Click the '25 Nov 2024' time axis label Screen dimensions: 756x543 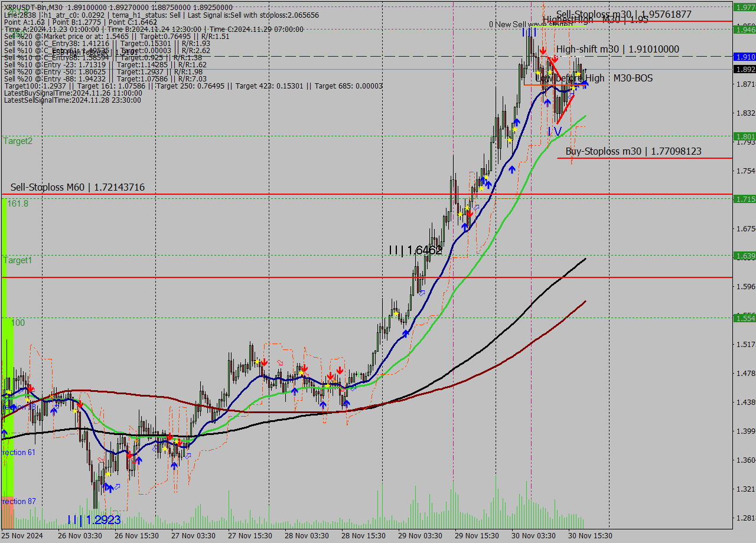pos(22,536)
